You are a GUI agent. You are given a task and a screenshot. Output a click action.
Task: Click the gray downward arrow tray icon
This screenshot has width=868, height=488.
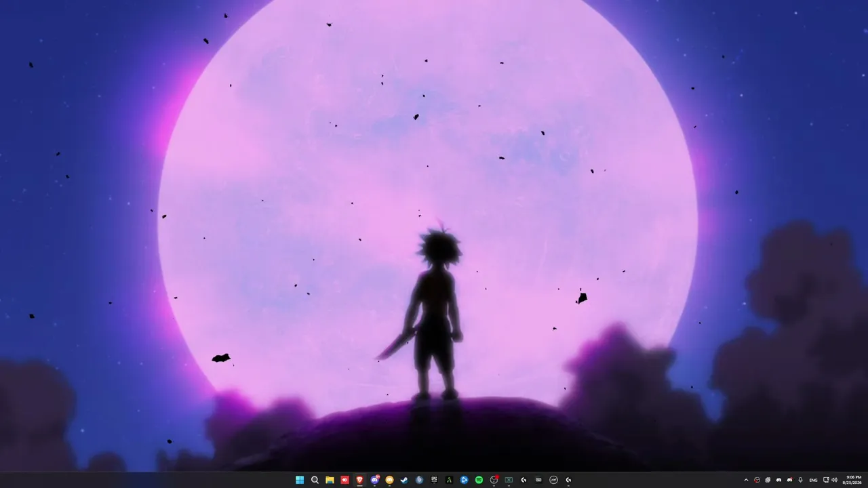[x=800, y=480]
